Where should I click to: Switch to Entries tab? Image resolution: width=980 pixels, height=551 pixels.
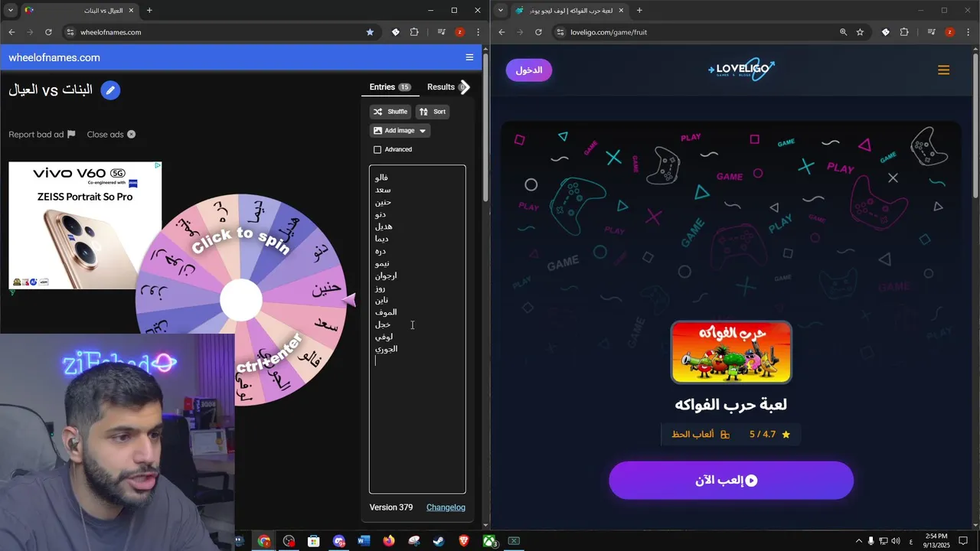[390, 87]
